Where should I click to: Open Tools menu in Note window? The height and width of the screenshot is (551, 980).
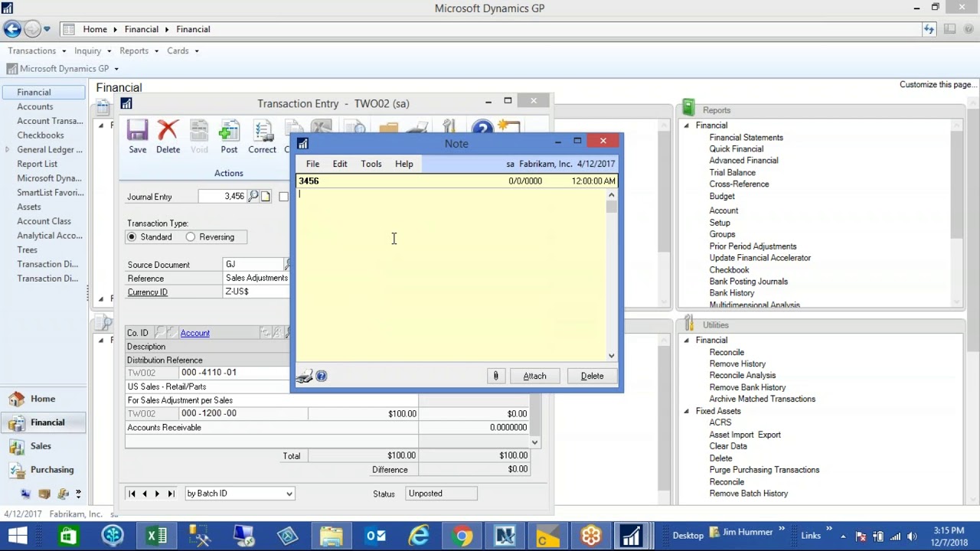pyautogui.click(x=371, y=164)
